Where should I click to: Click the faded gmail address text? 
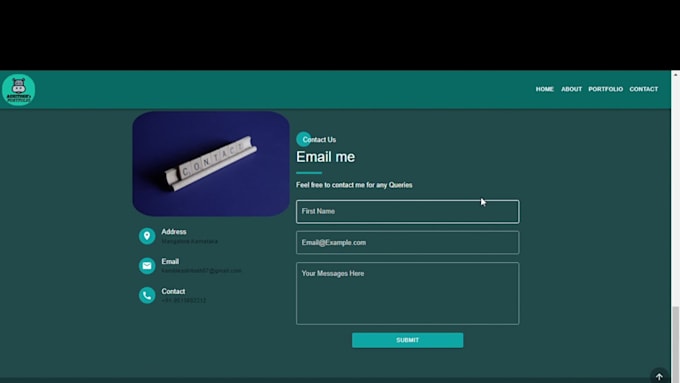[201, 271]
